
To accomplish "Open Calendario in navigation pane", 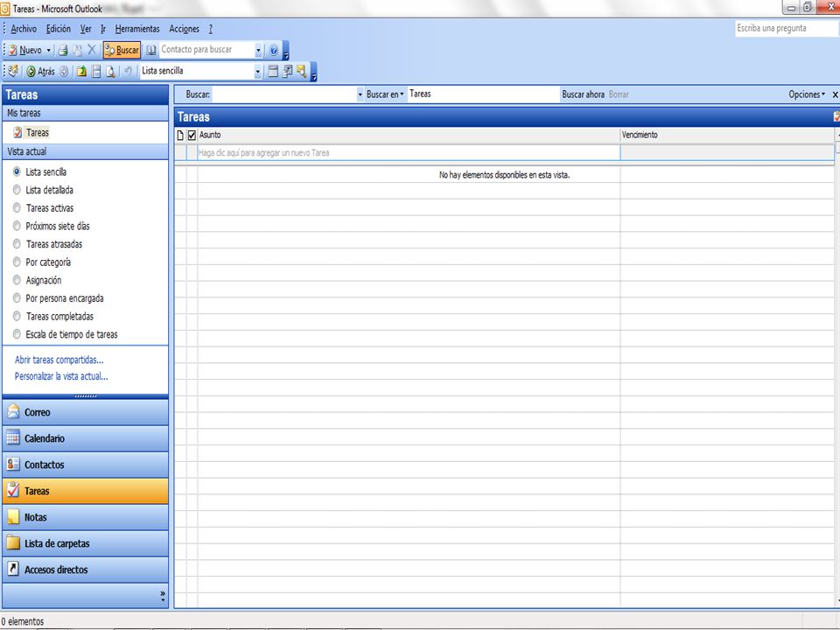I will click(x=85, y=438).
